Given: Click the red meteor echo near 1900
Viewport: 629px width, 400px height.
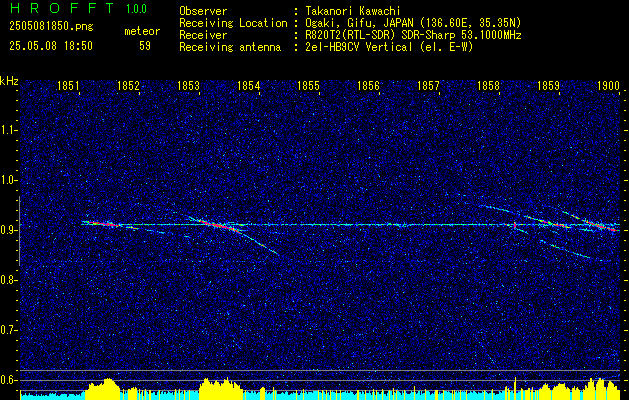Looking at the screenshot, I should (x=600, y=225).
